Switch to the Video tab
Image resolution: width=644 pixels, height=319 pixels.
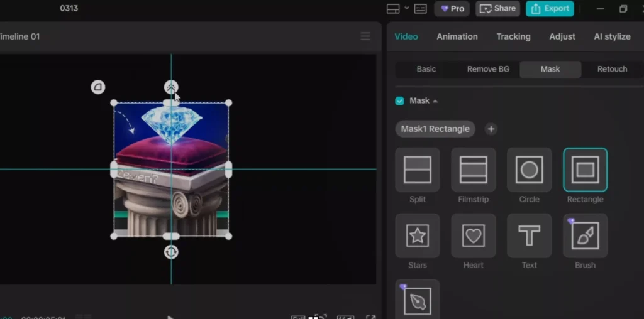406,36
